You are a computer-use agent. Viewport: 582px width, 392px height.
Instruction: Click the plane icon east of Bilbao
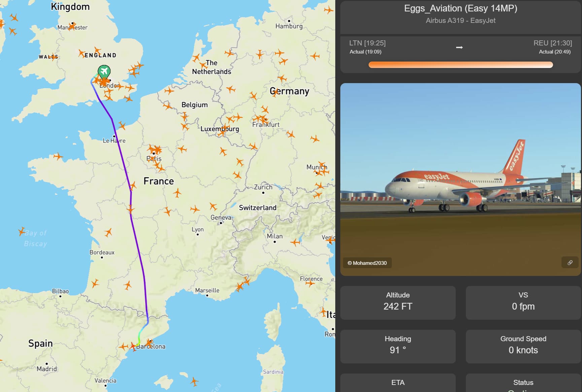coord(95,283)
